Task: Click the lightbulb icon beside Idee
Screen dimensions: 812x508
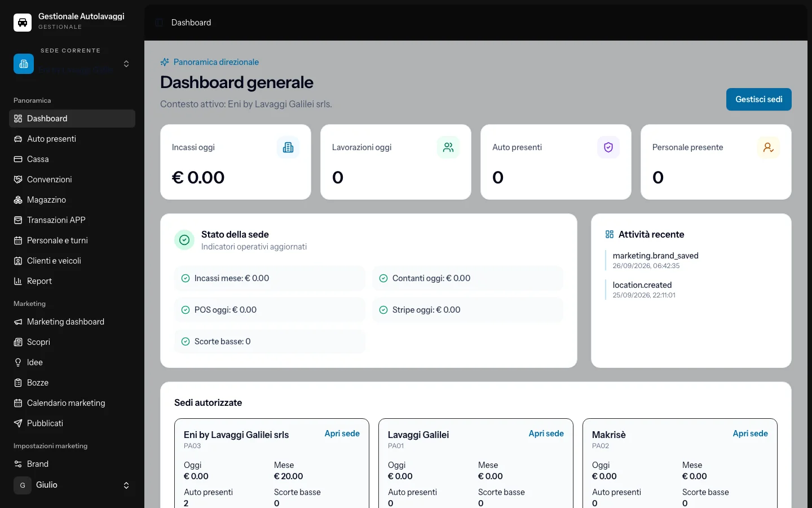Action: click(18, 362)
